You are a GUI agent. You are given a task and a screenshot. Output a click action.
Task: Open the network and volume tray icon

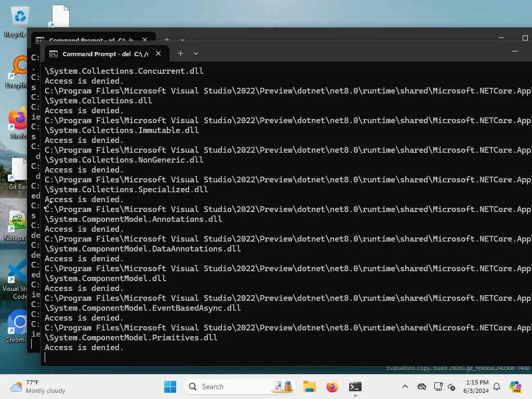pyautogui.click(x=451, y=387)
